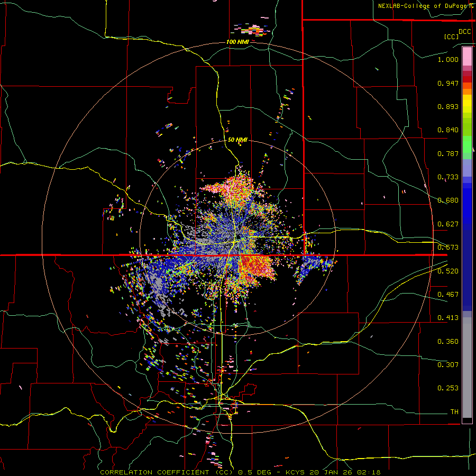Click the 100 NMI range ring label
Image resolution: width=476 pixels, height=476 pixels.
click(x=237, y=42)
